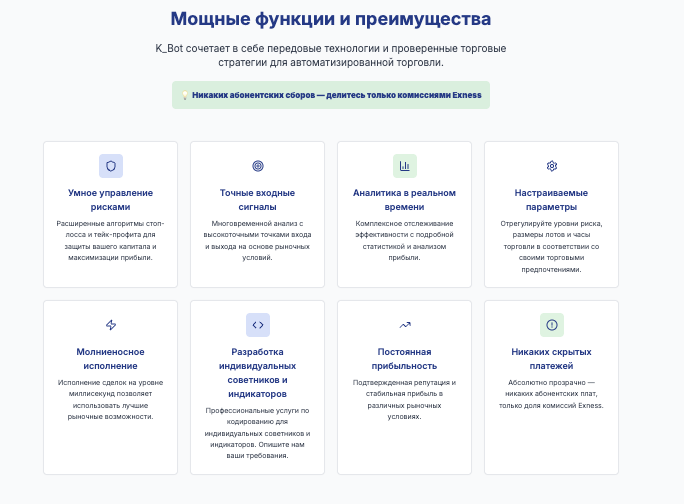Click the description starting Отрегулируйте уровни риска
Image resolution: width=684 pixels, height=504 pixels.
click(551, 246)
